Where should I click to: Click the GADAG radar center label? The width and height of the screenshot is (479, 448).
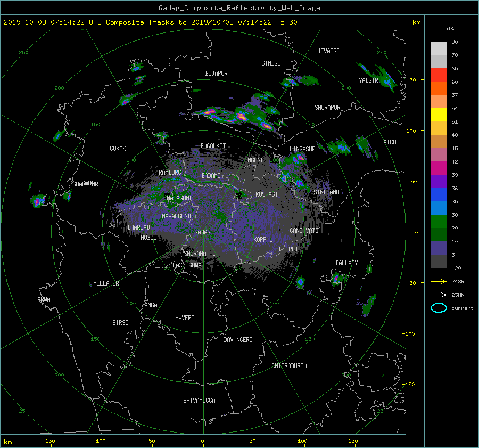tap(203, 232)
